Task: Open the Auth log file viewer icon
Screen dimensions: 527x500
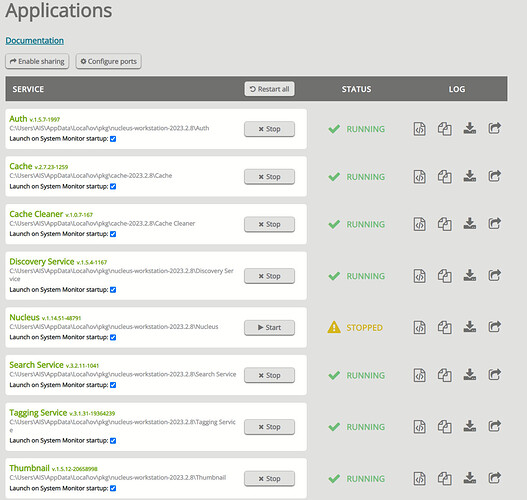Action: (419, 129)
